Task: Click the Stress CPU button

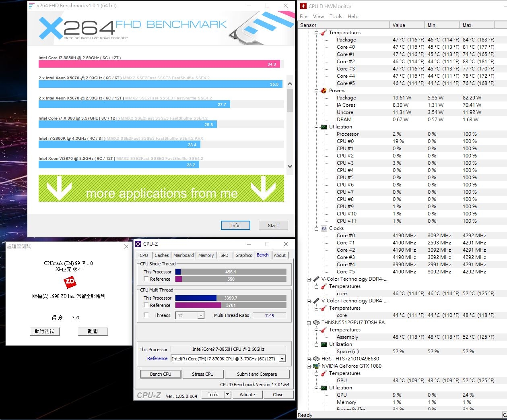Action: point(203,374)
